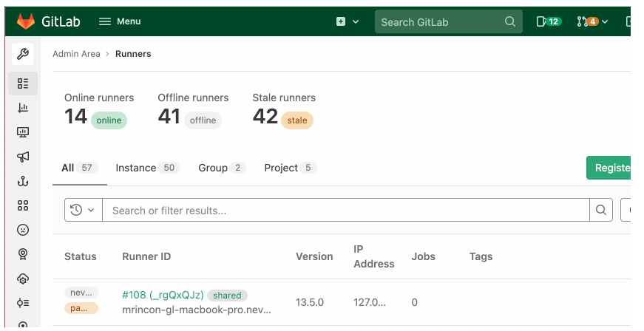Switch to the Project tab
This screenshot has width=644, height=331.
coord(290,168)
